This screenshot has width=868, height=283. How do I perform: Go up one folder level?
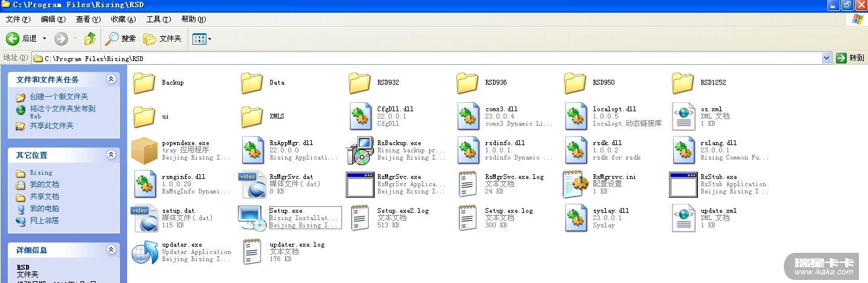click(x=90, y=39)
